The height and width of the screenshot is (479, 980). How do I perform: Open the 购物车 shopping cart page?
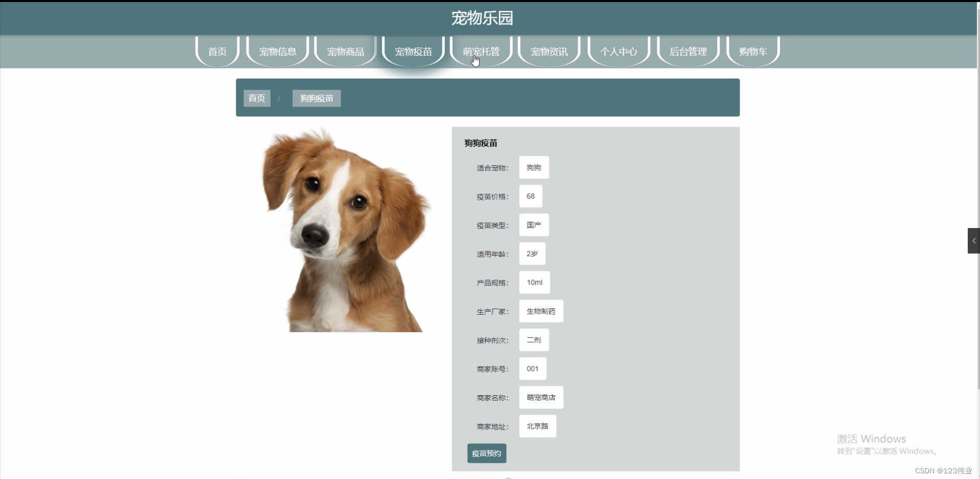tap(752, 51)
